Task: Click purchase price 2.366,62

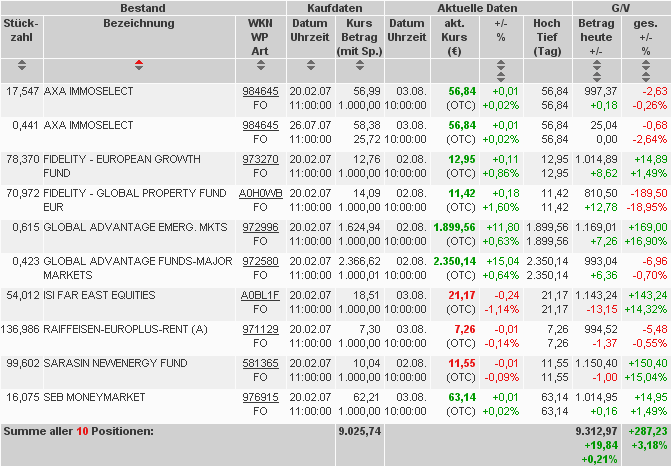Action: click(x=359, y=261)
